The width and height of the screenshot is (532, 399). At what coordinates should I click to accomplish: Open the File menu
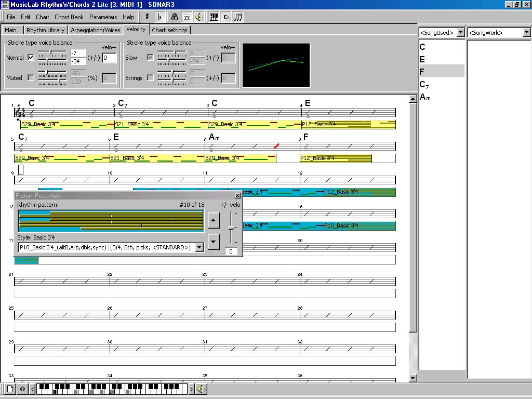pyautogui.click(x=11, y=17)
